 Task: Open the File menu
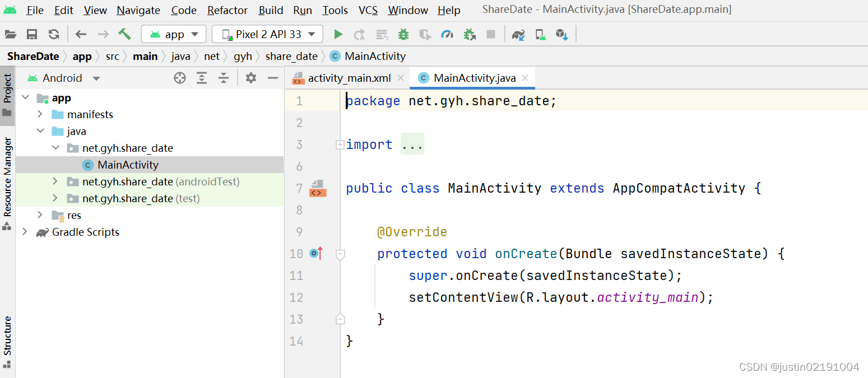[x=35, y=10]
